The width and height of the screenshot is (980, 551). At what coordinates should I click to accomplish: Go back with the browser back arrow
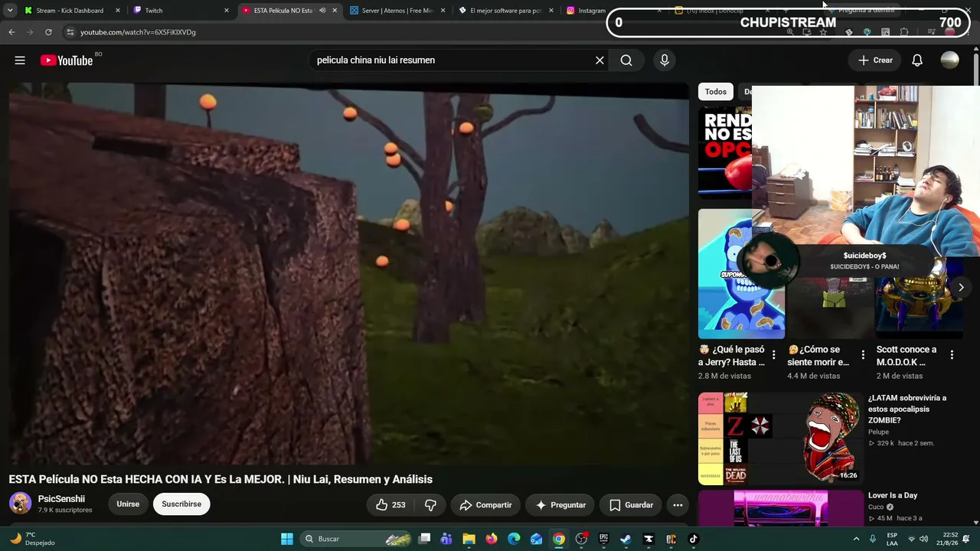pos(11,32)
